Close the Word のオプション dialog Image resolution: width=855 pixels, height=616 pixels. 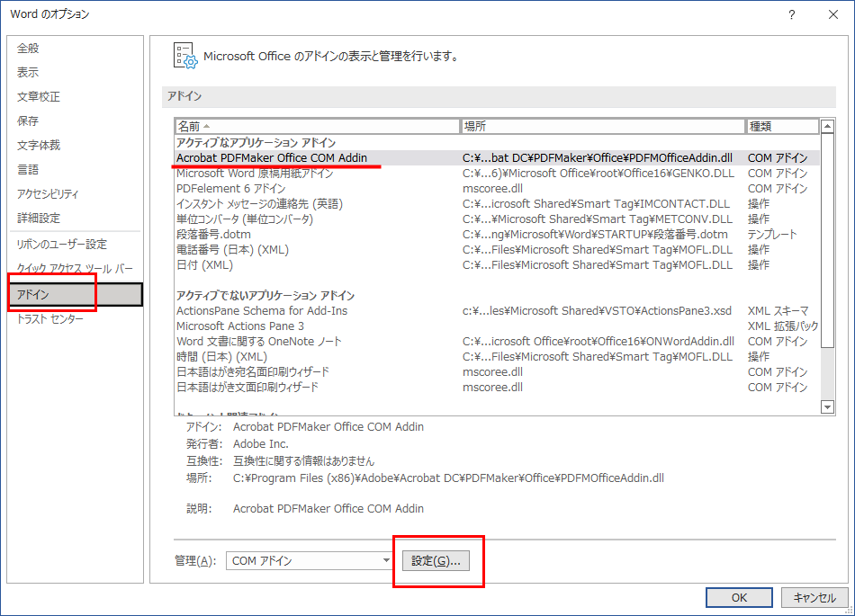tap(833, 14)
